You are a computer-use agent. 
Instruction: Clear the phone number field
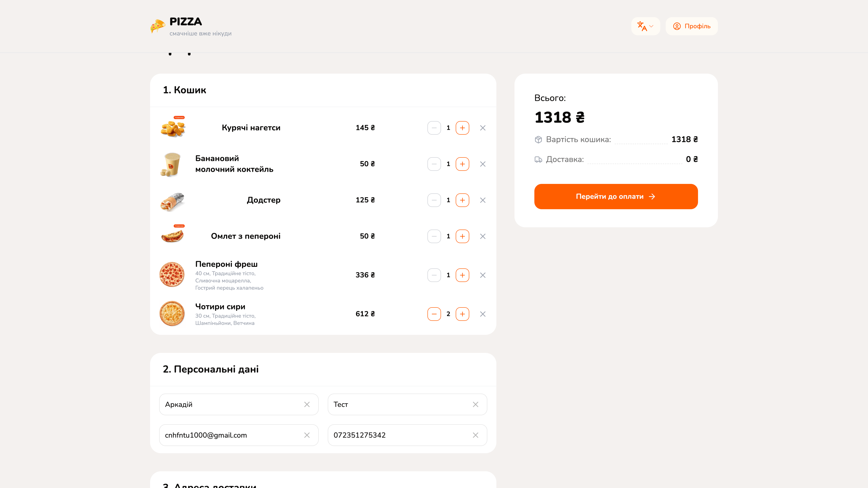(x=475, y=435)
